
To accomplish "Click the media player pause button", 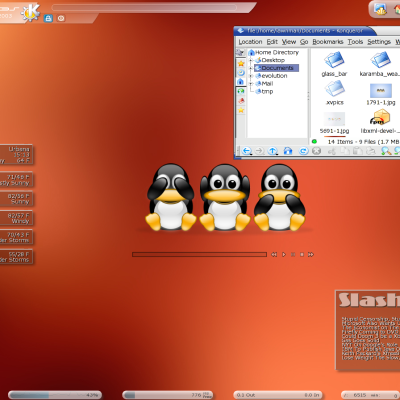I will pyautogui.click(x=293, y=254).
